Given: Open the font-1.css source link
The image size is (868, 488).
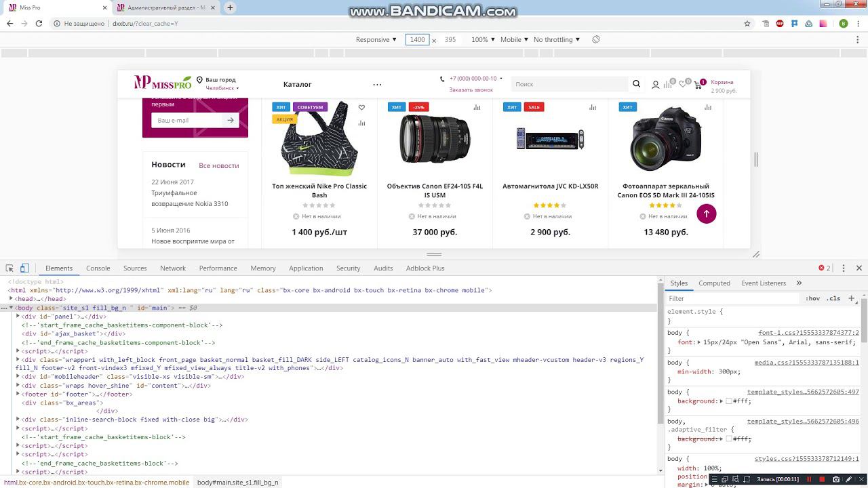Looking at the screenshot, I should click(x=808, y=333).
